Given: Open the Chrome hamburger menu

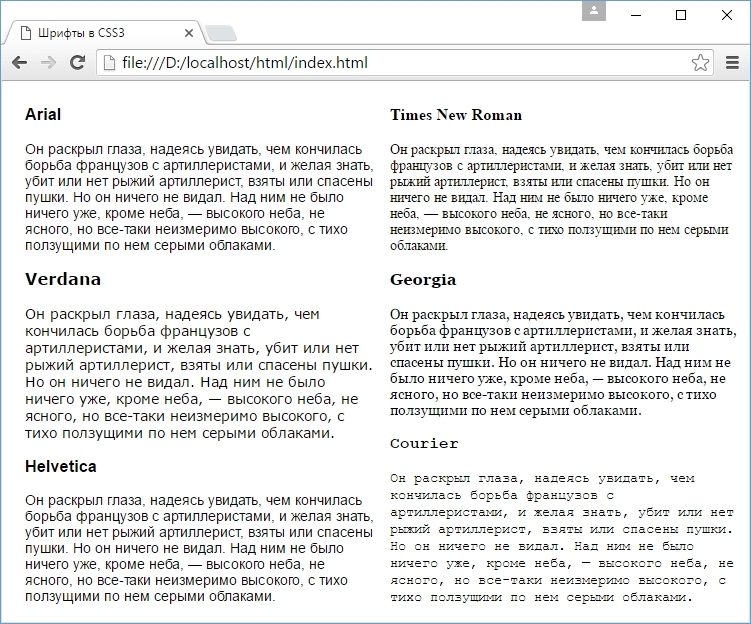Looking at the screenshot, I should click(732, 63).
